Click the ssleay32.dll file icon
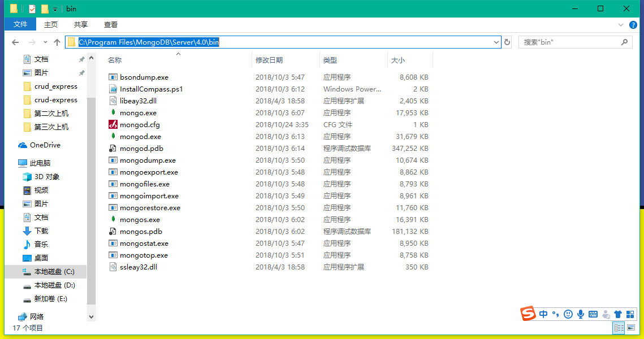The image size is (644, 339). (x=113, y=267)
